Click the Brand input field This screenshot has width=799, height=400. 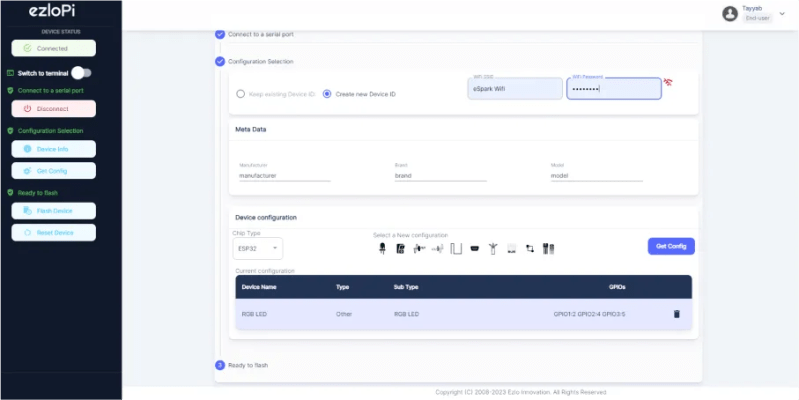click(441, 175)
